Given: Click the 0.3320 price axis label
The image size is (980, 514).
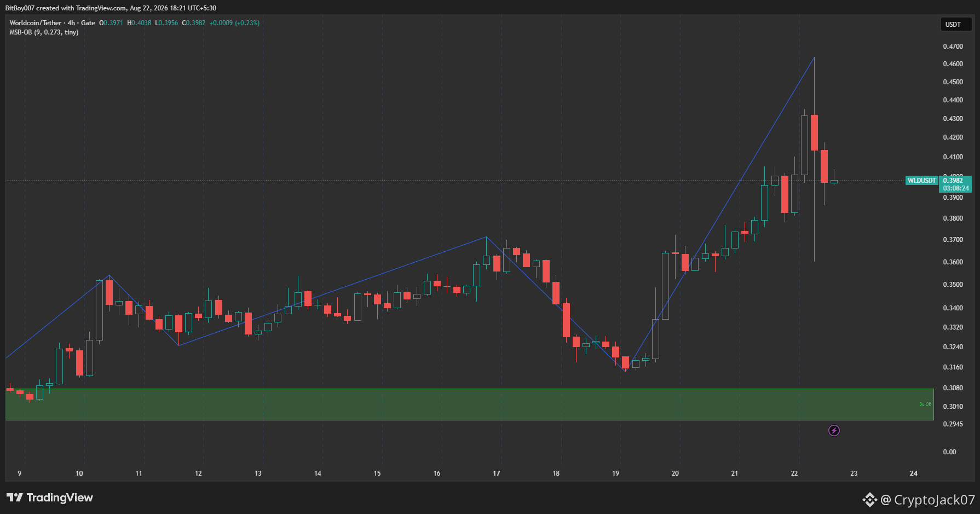Looking at the screenshot, I should pos(953,327).
